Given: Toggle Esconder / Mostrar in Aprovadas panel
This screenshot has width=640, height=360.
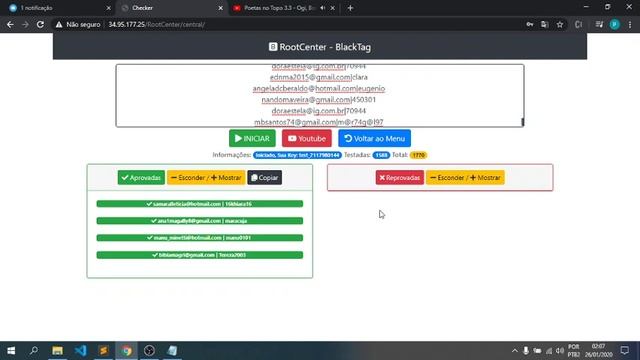Looking at the screenshot, I should coord(206,178).
